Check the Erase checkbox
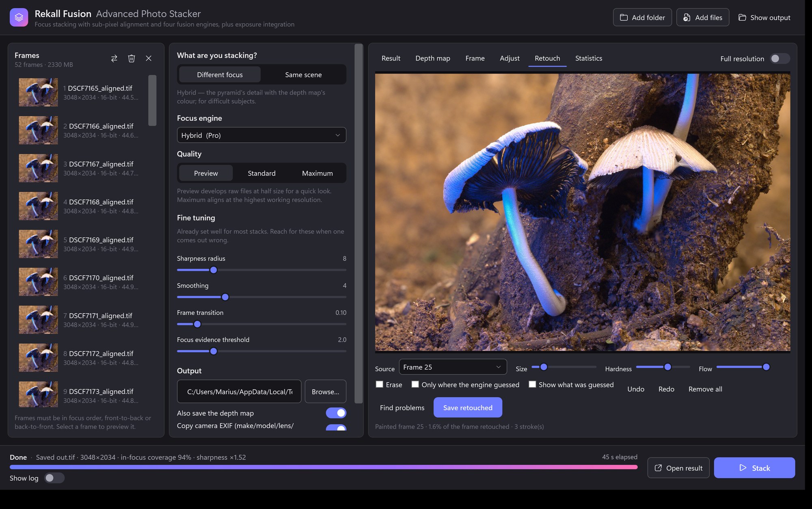This screenshot has height=509, width=812. (380, 384)
